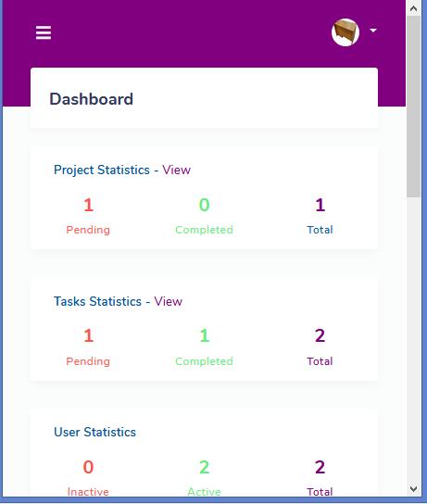Click the Inactive label under User Statistics
The height and width of the screenshot is (504, 427).
pos(88,492)
